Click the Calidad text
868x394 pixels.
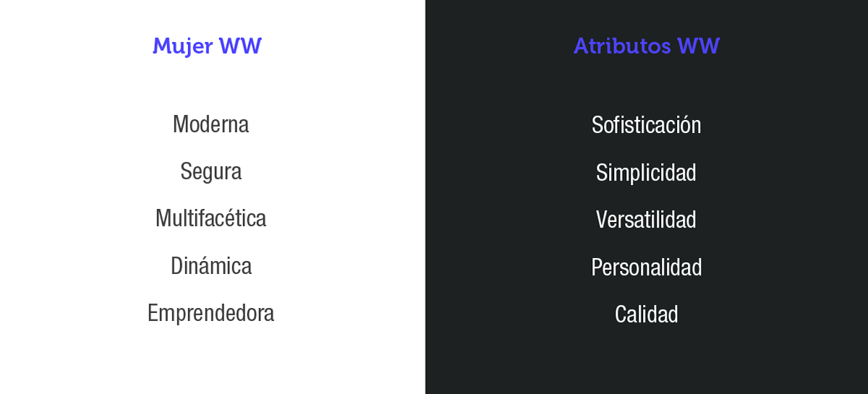click(647, 314)
